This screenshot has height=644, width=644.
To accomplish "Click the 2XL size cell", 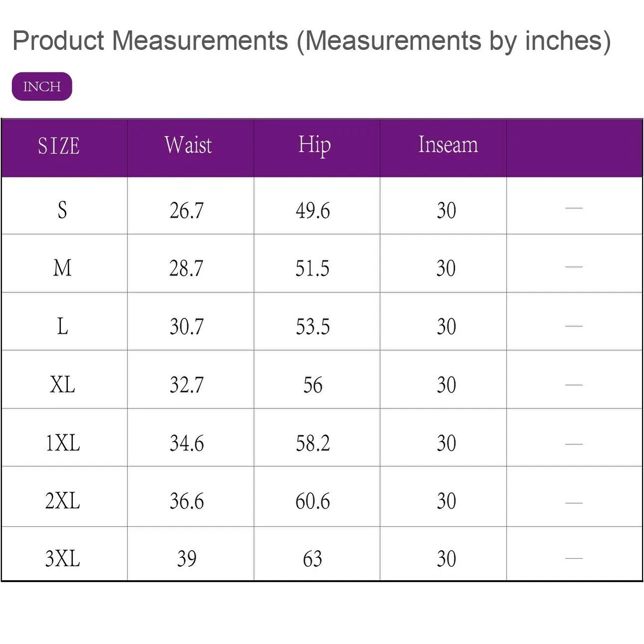I will (62, 501).
